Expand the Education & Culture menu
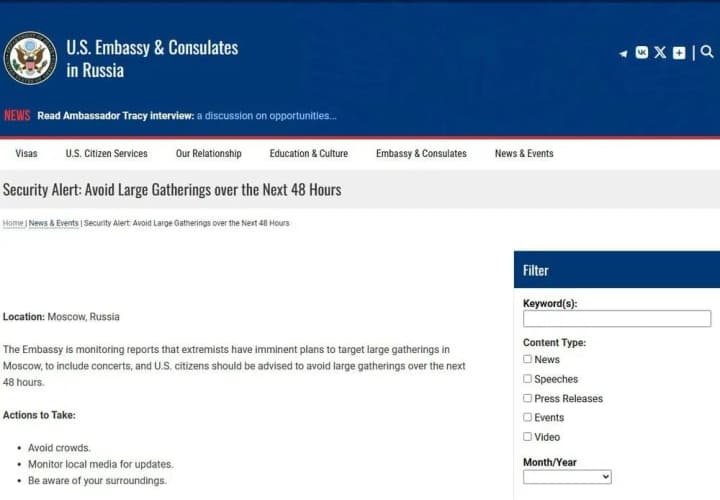 308,154
